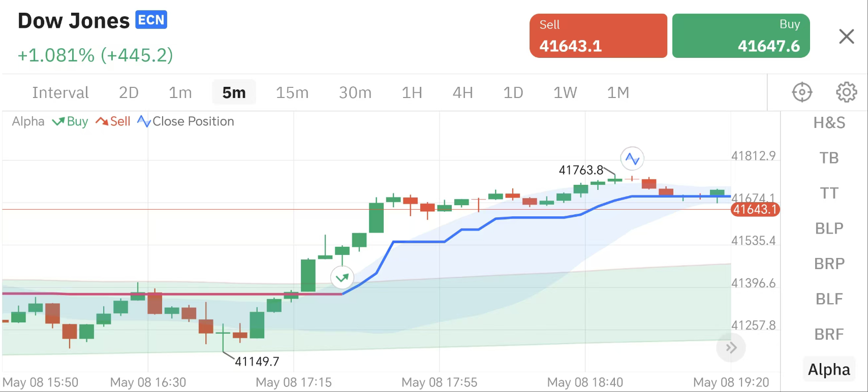Click the 41257.8 price axis label
Screen dimensions: 868x392
tap(754, 325)
